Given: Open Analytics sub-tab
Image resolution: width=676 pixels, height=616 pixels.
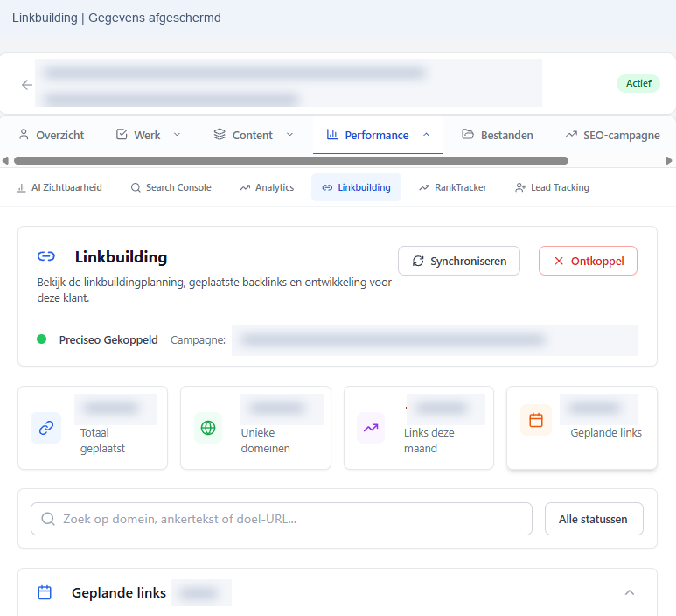Looking at the screenshot, I should coord(267,187).
